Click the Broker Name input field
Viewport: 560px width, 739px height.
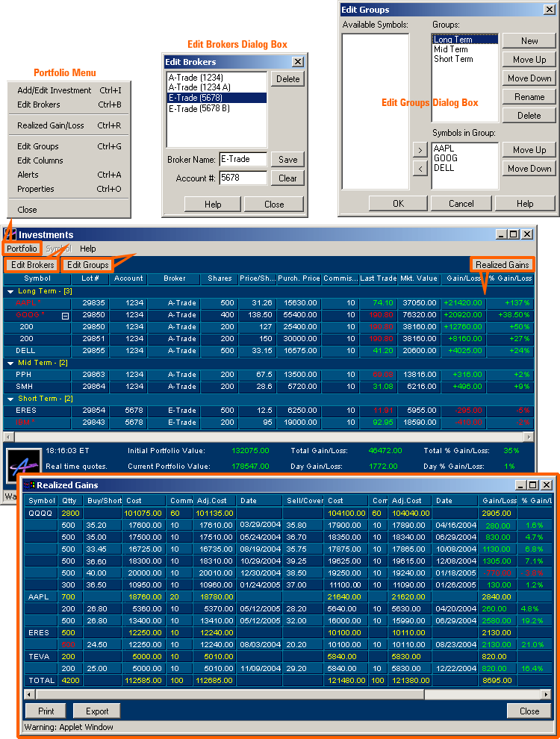click(x=243, y=159)
